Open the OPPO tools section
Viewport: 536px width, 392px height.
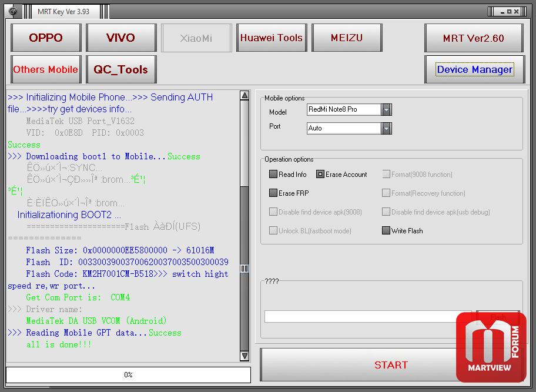pos(46,38)
